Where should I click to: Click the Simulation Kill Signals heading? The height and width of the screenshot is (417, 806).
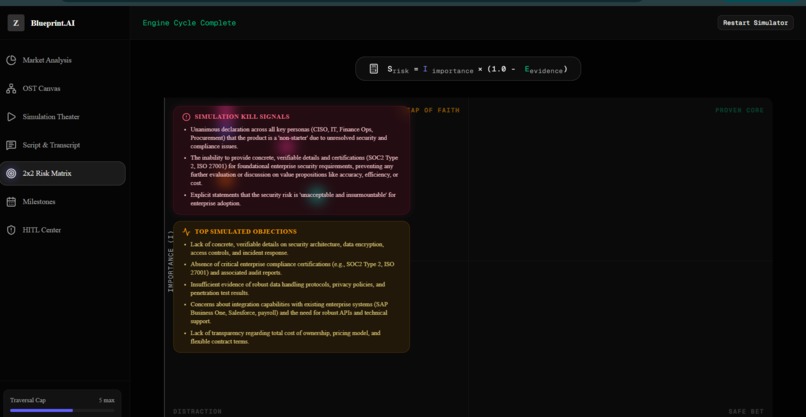[242, 117]
